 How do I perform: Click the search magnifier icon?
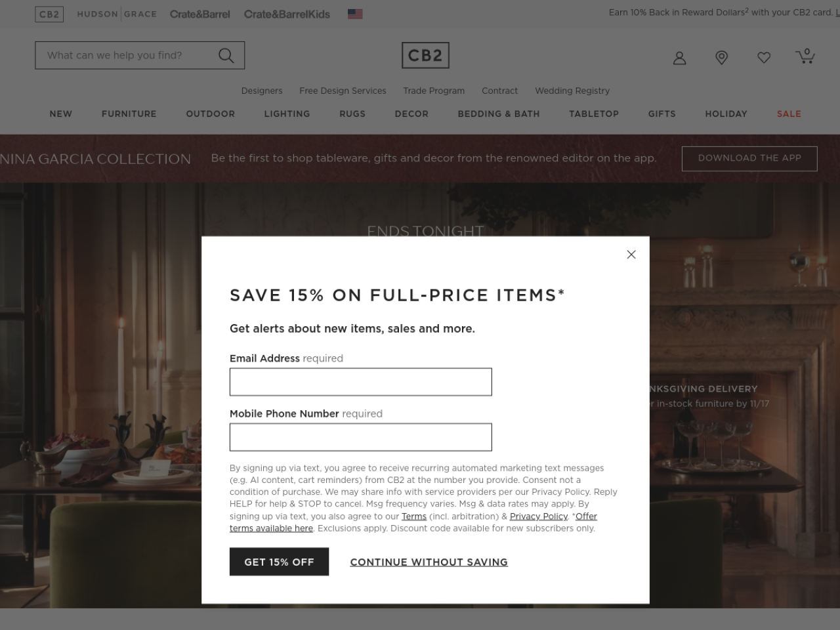point(226,56)
